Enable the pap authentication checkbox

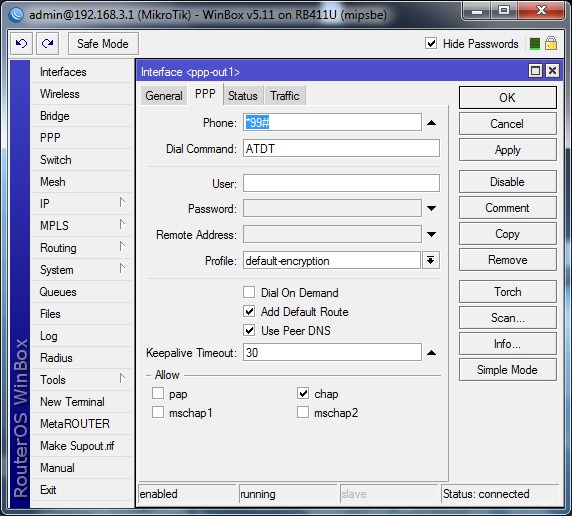(x=158, y=393)
